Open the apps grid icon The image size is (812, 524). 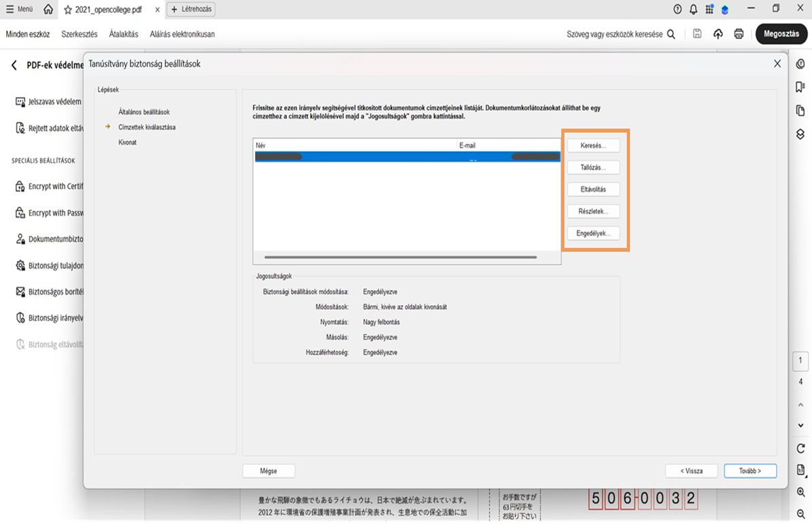pyautogui.click(x=710, y=9)
